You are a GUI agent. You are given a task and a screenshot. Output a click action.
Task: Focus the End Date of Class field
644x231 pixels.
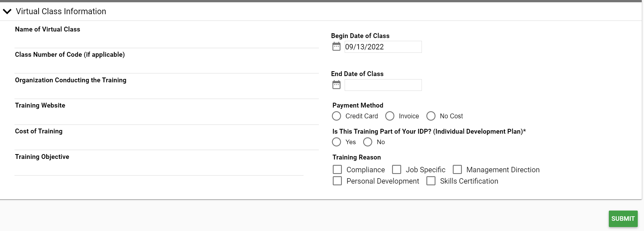pyautogui.click(x=383, y=85)
